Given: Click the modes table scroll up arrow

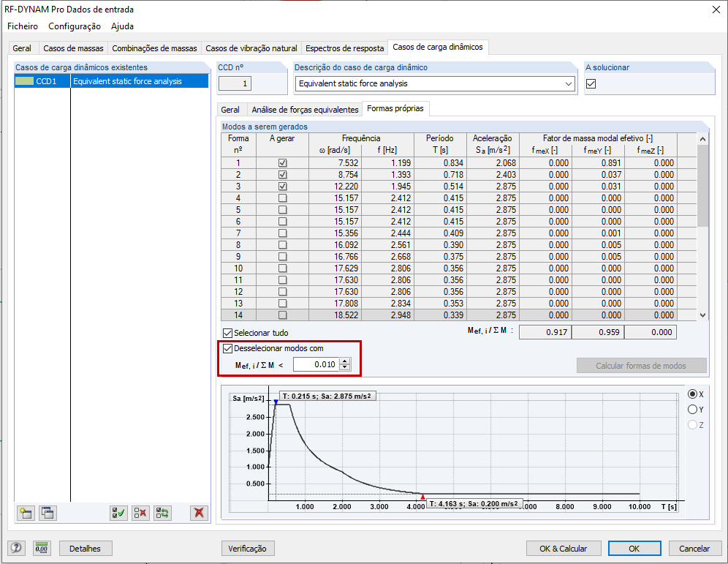Looking at the screenshot, I should coord(702,139).
